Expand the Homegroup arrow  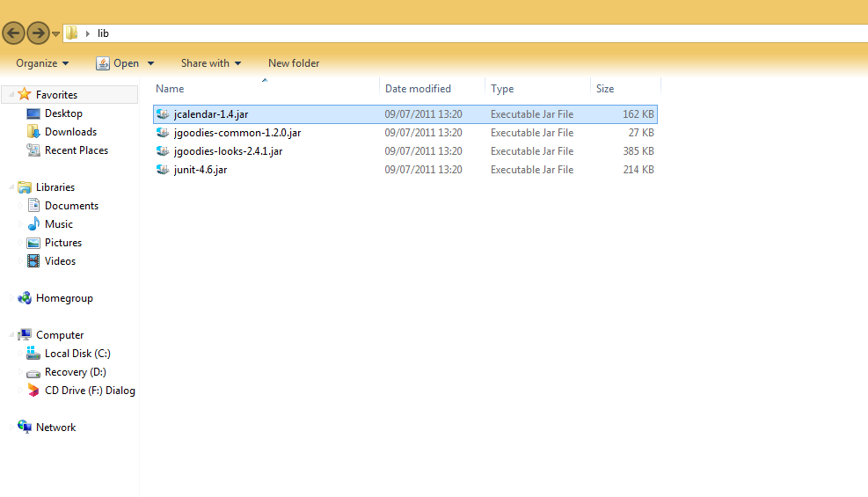click(x=11, y=297)
